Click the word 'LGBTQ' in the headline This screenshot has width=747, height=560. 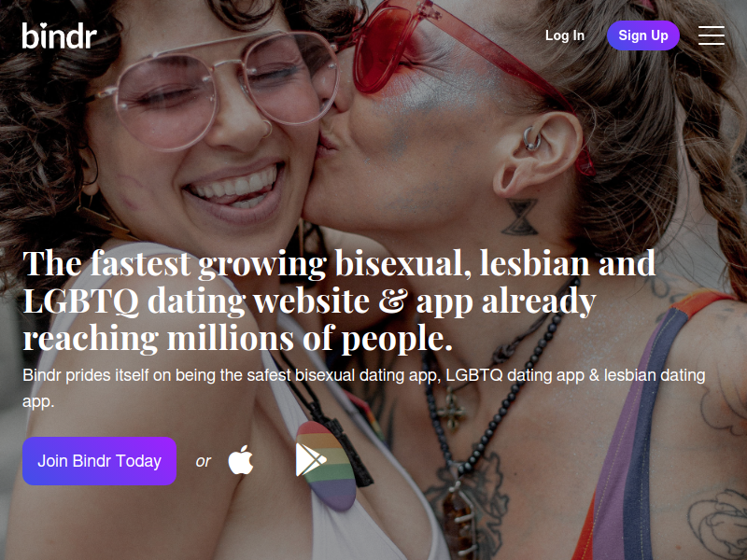(x=81, y=301)
